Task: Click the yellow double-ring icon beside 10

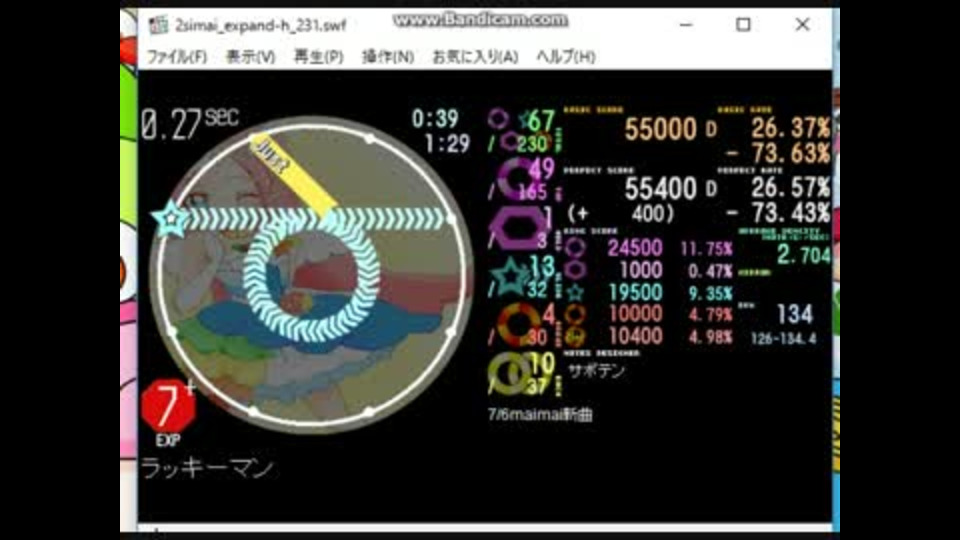Action: 511,373
